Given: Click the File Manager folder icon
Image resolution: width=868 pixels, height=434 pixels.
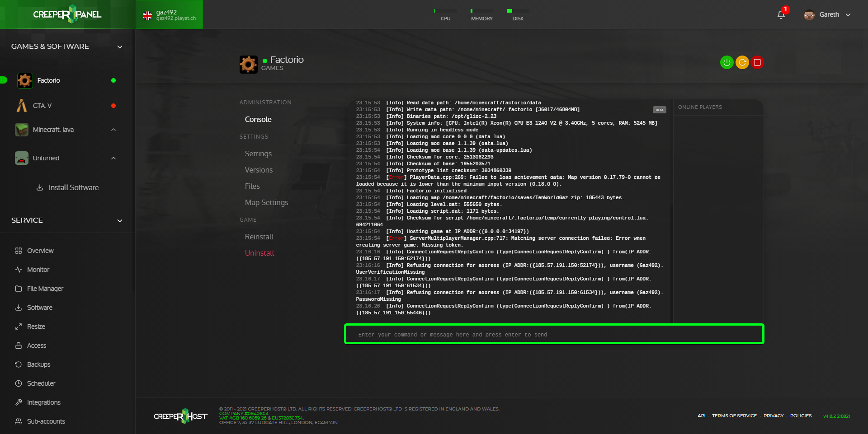Looking at the screenshot, I should click(x=19, y=289).
